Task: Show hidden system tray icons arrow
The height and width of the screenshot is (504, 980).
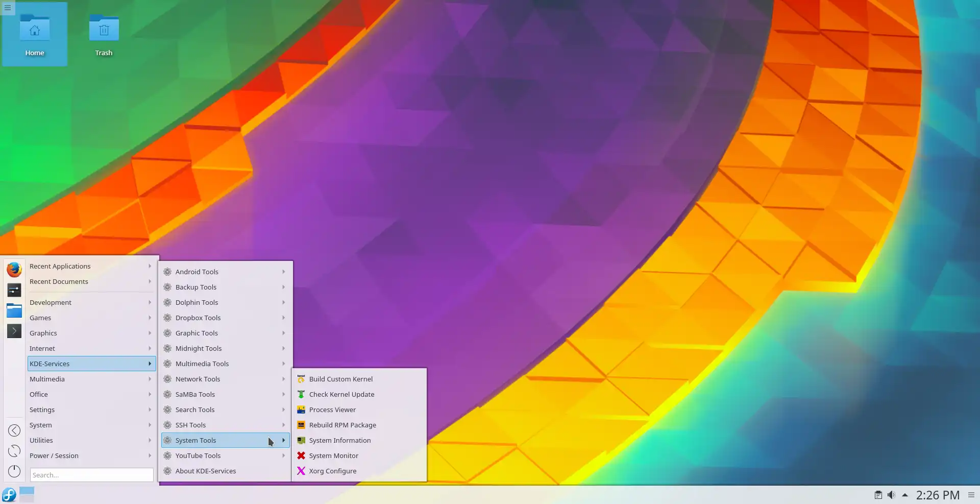Action: [905, 495]
